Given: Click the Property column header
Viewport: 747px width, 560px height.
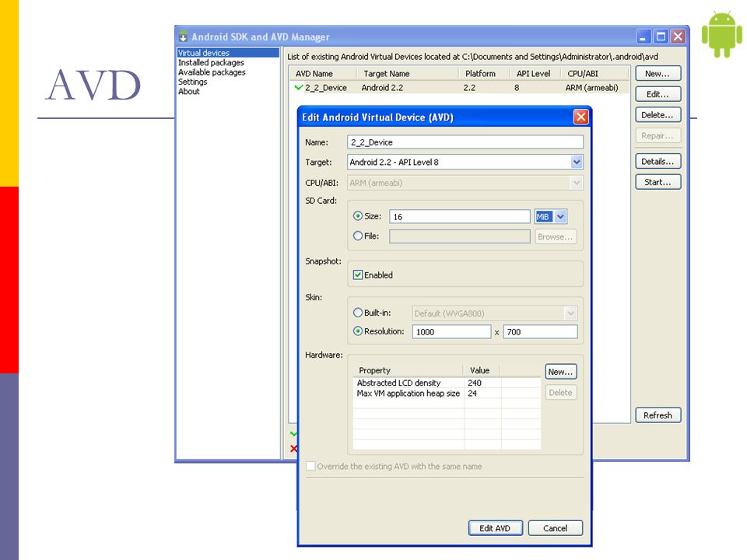Looking at the screenshot, I should pos(409,370).
